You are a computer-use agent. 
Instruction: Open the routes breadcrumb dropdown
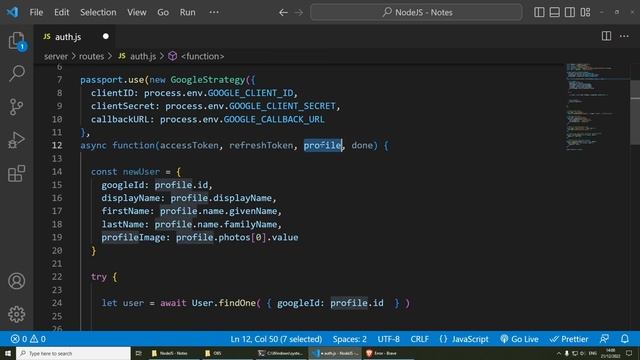tap(91, 56)
